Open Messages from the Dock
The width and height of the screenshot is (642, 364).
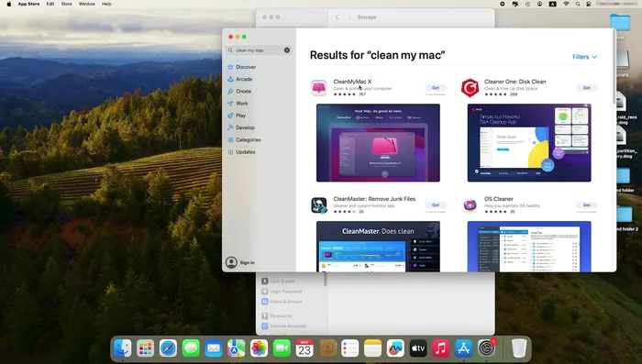pyautogui.click(x=191, y=348)
